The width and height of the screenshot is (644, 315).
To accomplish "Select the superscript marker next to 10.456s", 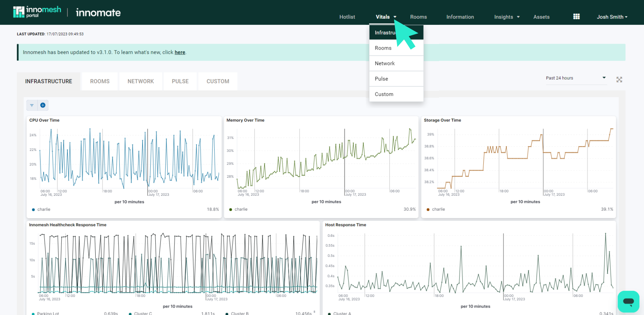I will (x=314, y=312).
